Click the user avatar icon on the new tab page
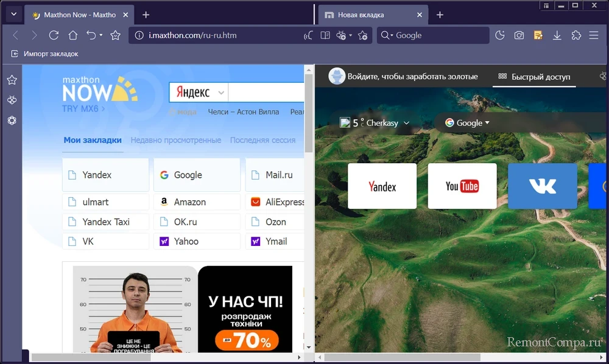This screenshot has height=364, width=609. (337, 76)
